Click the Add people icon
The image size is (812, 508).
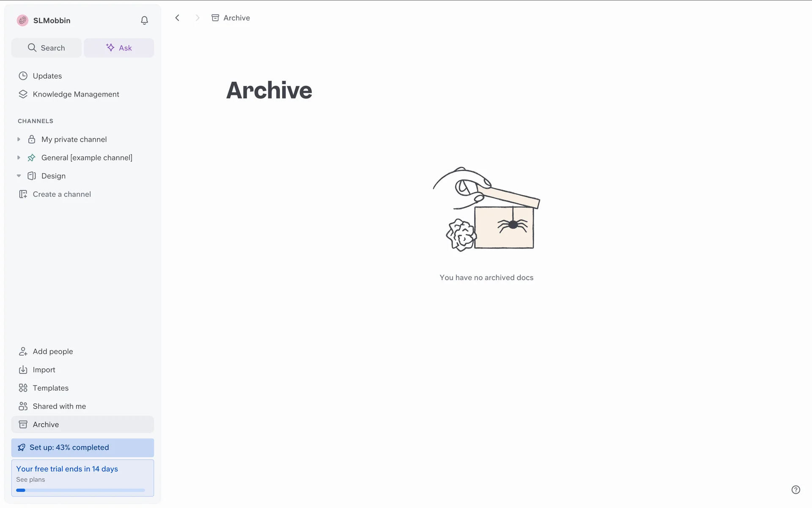tap(23, 351)
